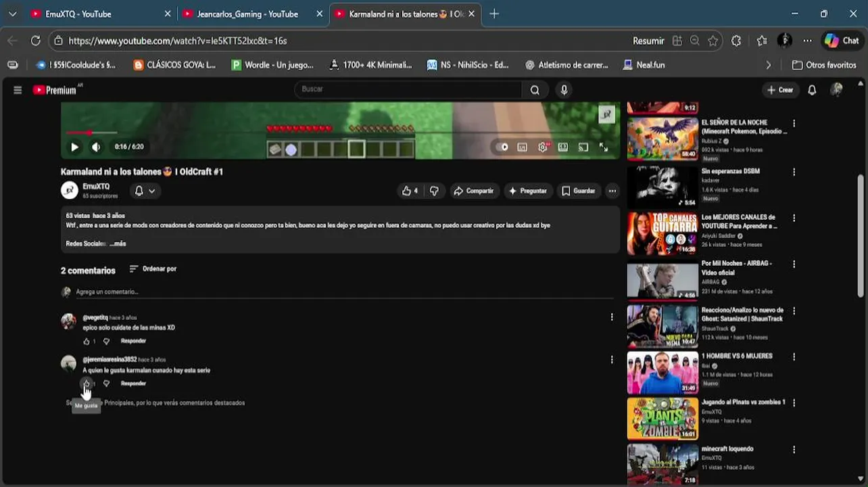Seek on the red video progress bar
Image resolution: width=868 pixels, height=487 pixels.
tap(340, 133)
